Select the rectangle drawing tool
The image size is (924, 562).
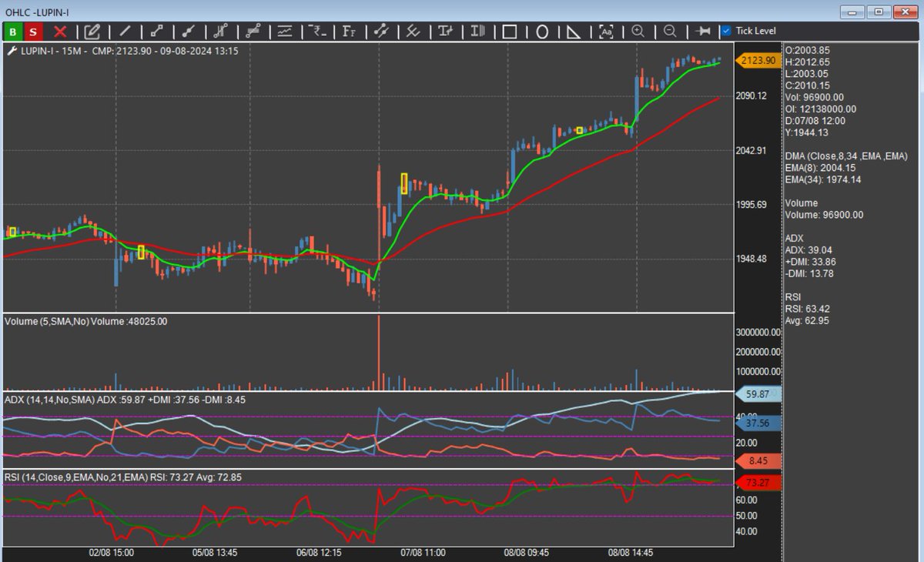[509, 32]
